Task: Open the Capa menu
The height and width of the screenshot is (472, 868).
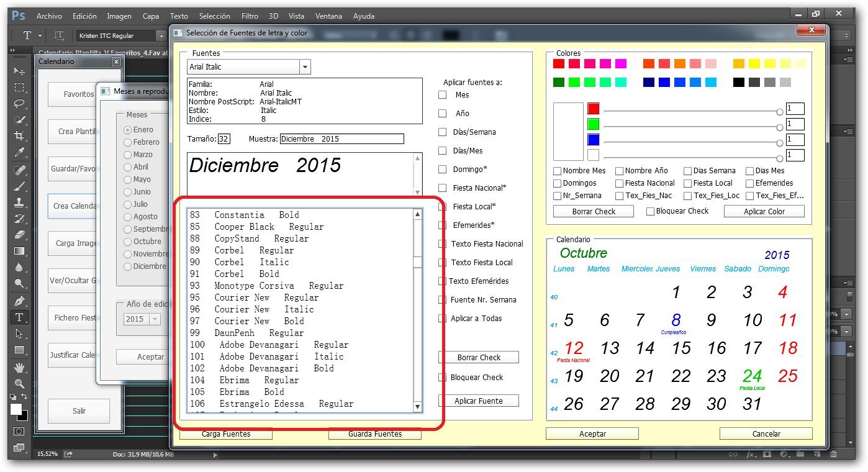Action: click(x=151, y=16)
